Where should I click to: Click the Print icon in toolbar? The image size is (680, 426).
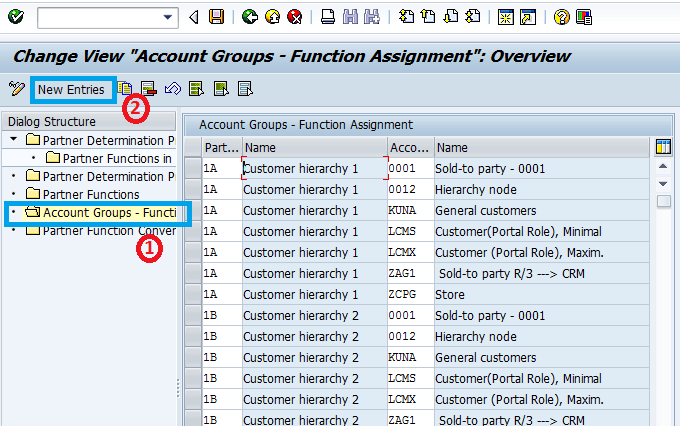328,17
